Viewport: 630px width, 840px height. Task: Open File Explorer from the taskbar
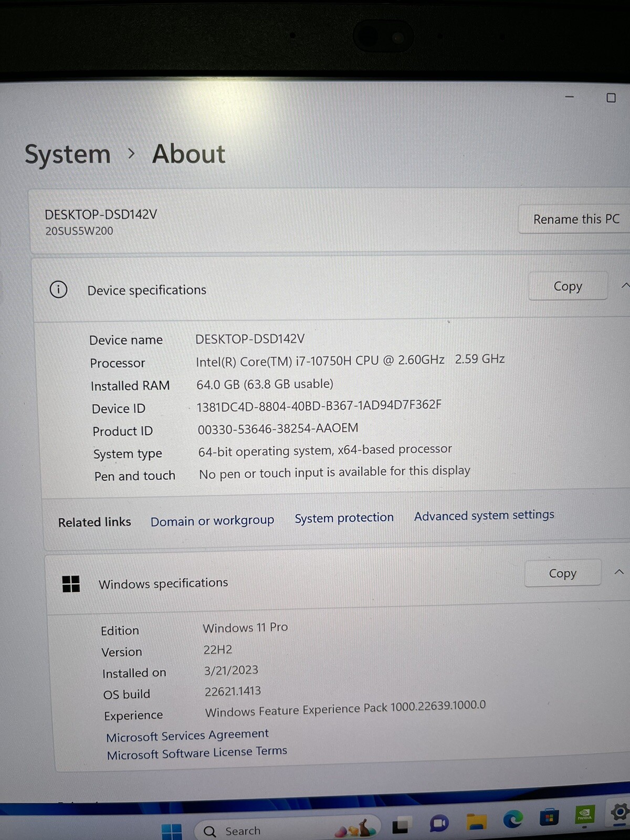(476, 822)
